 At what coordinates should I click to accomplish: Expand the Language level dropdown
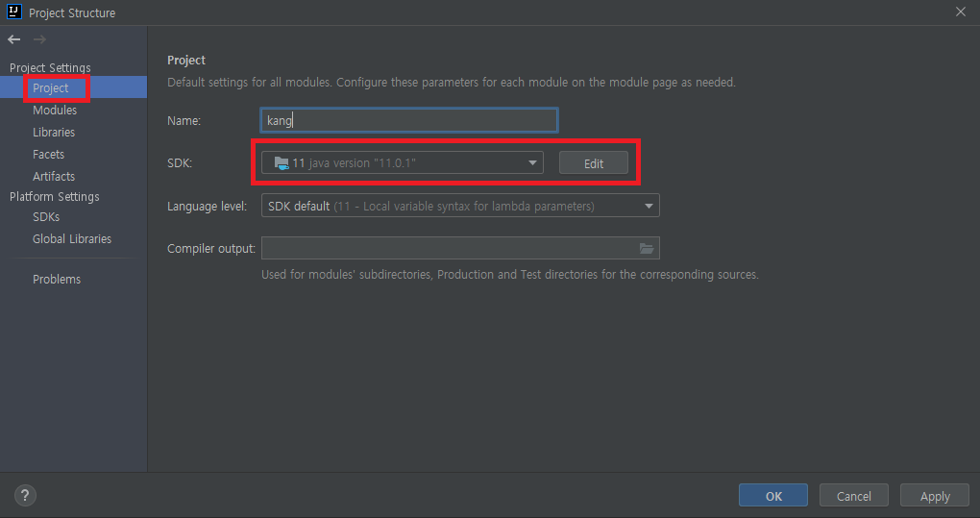tap(460, 206)
